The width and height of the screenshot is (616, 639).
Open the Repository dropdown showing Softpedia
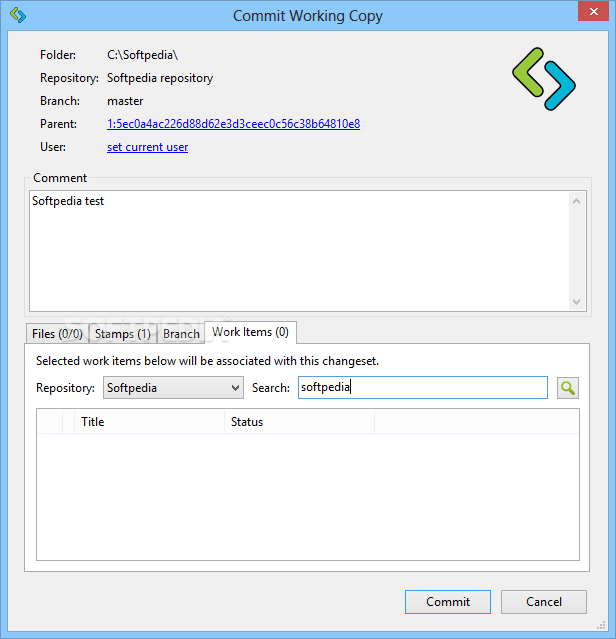(173, 388)
